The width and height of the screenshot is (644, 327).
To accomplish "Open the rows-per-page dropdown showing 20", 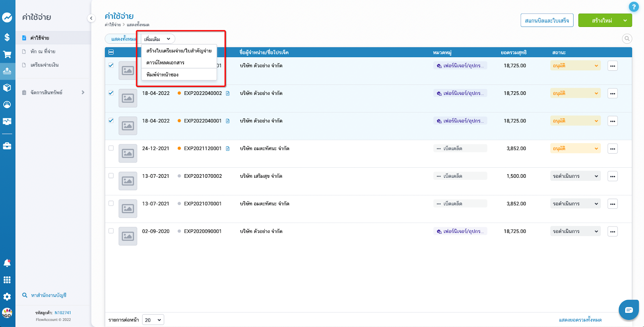I will [x=153, y=320].
